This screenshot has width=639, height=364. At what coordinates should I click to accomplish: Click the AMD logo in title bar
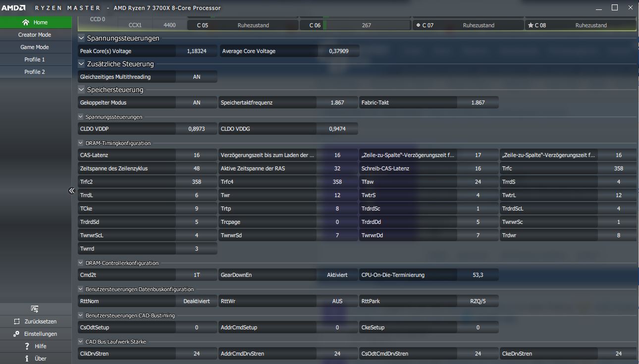tap(13, 8)
